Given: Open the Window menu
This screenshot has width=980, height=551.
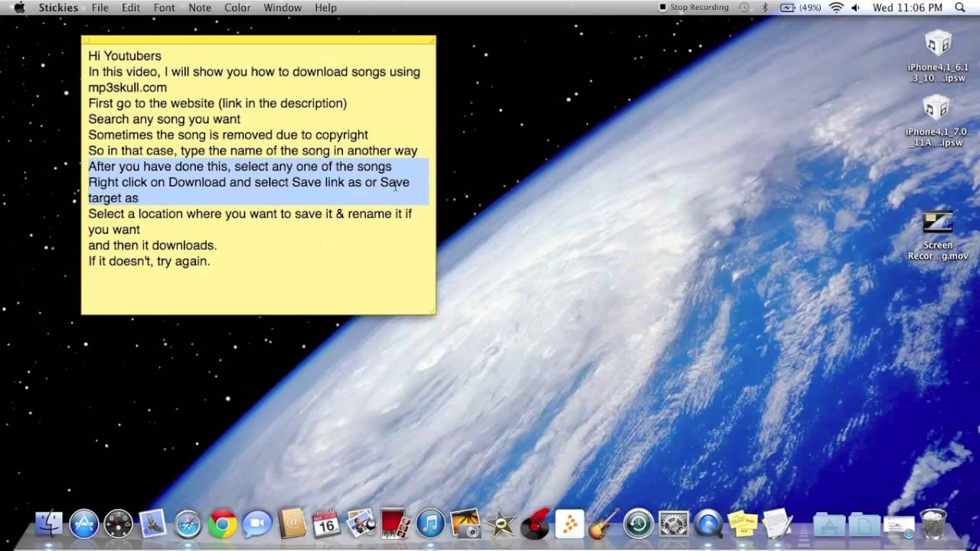Looking at the screenshot, I should pos(283,8).
